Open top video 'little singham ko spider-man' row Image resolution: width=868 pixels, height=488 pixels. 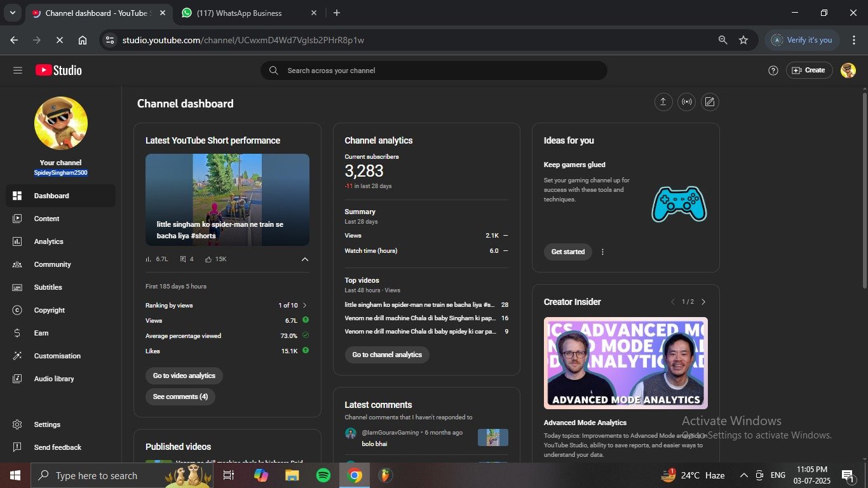coord(426,305)
